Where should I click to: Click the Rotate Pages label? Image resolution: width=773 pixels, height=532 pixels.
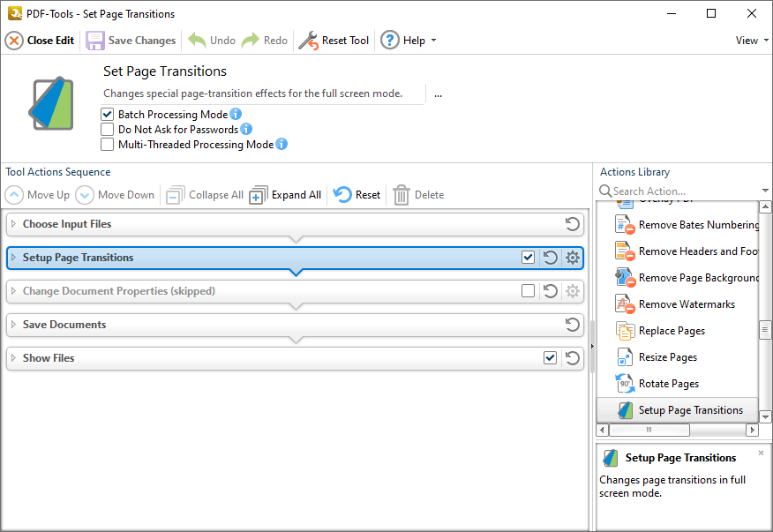[x=669, y=384]
